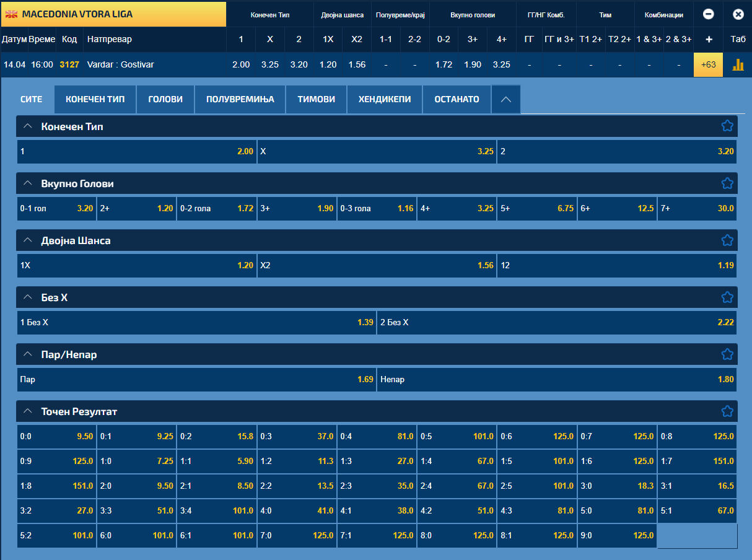
Task: Choose double chance X2 at 1.56 in panel
Action: click(377, 265)
